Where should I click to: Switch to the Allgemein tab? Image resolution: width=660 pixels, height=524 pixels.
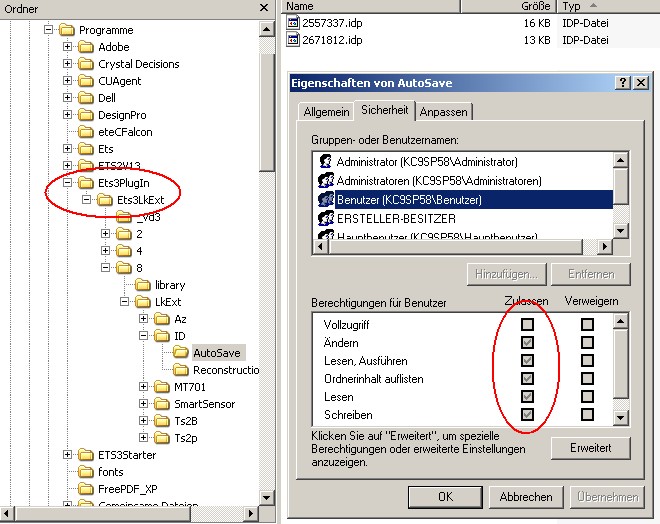click(326, 112)
